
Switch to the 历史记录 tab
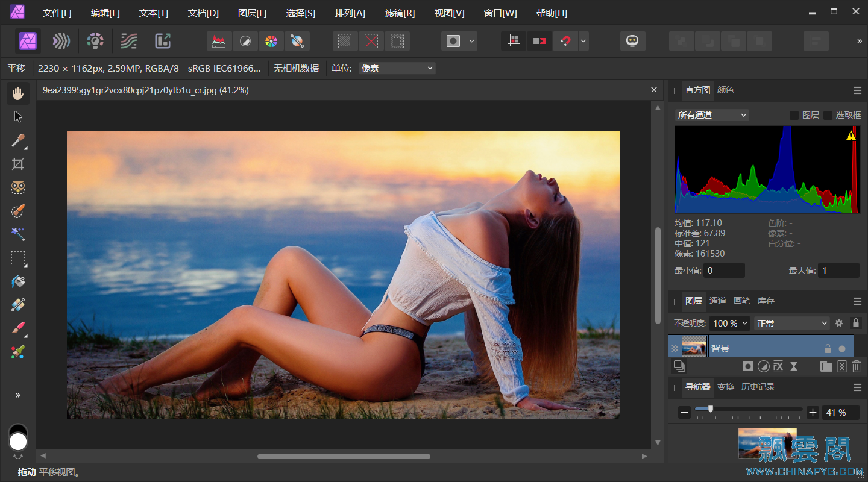(x=758, y=387)
